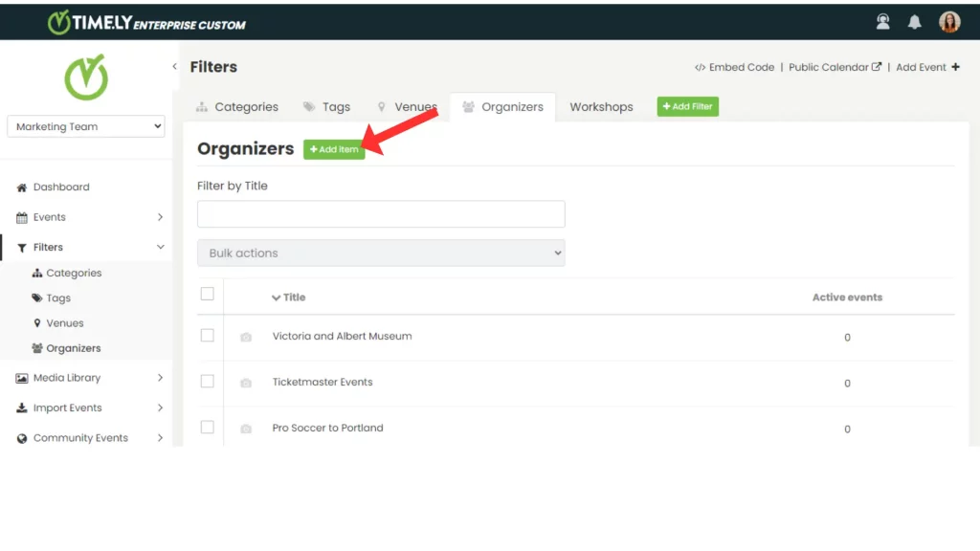This screenshot has width=980, height=551.
Task: Click camera icon for Ticketmaster Events
Action: (246, 383)
